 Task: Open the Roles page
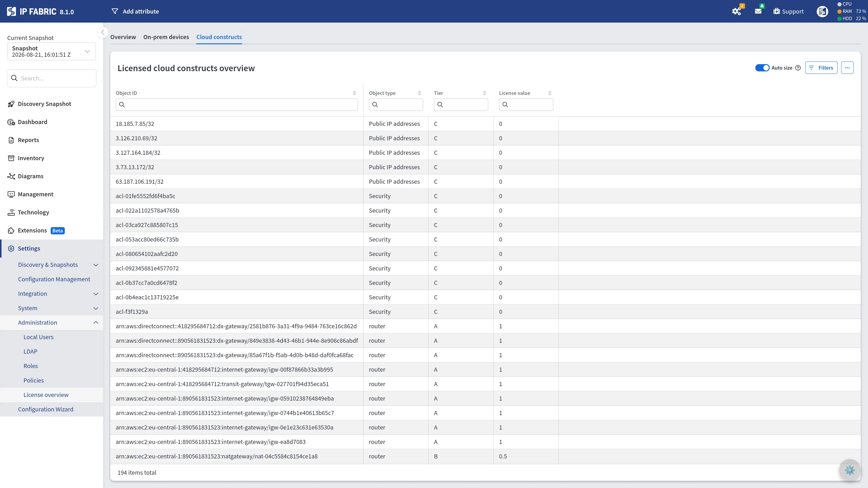[x=31, y=366]
